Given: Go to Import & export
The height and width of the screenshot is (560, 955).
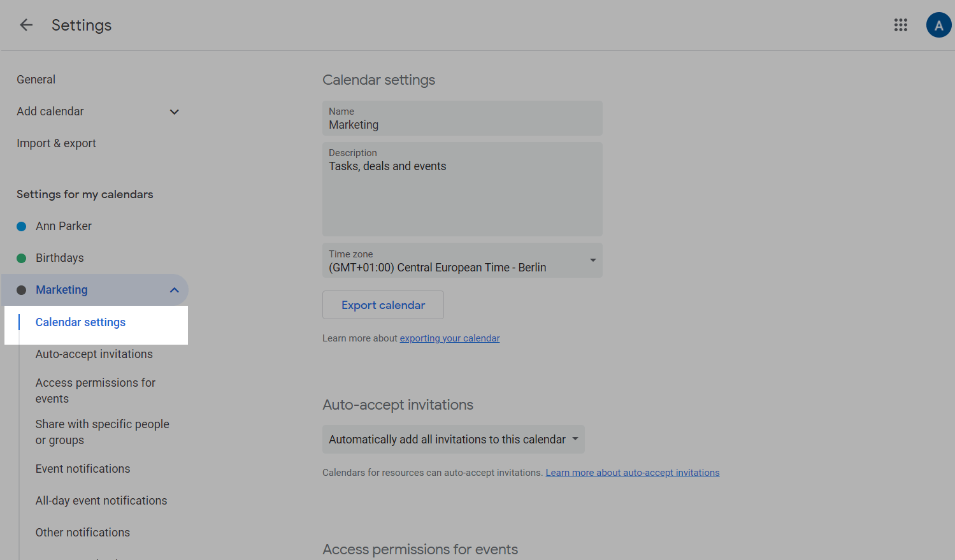Looking at the screenshot, I should click(56, 143).
